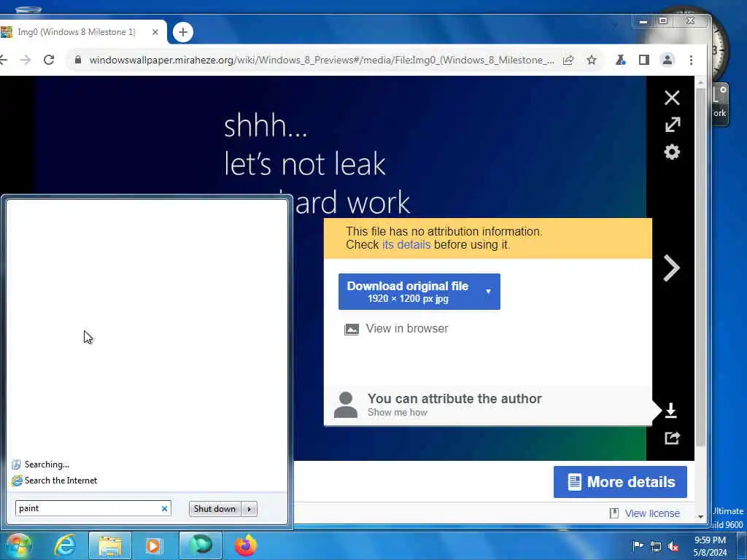This screenshot has height=560, width=747.
Task: Expand download size options arrow
Action: click(488, 292)
